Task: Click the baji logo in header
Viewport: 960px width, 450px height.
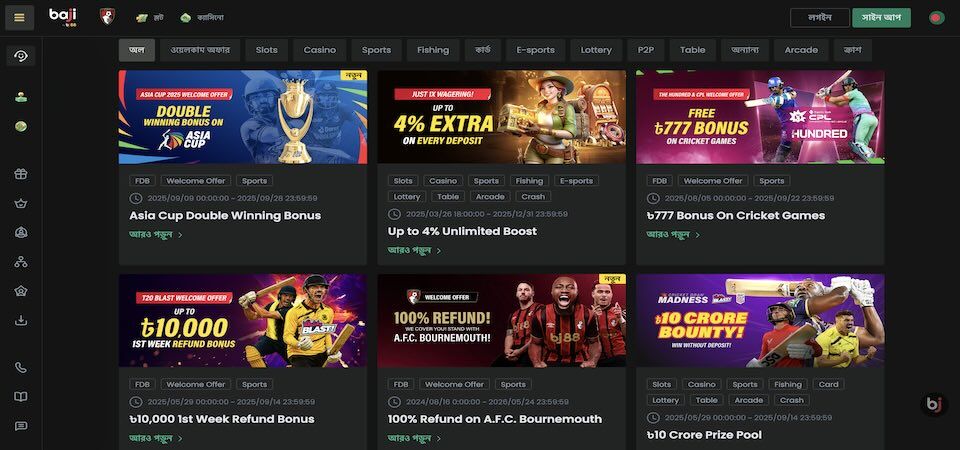Action: (x=63, y=17)
